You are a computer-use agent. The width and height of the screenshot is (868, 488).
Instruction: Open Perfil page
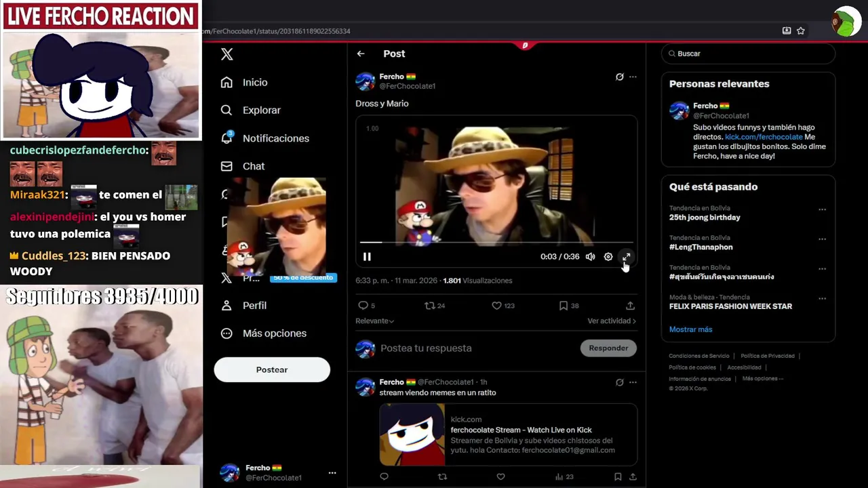click(x=243, y=306)
